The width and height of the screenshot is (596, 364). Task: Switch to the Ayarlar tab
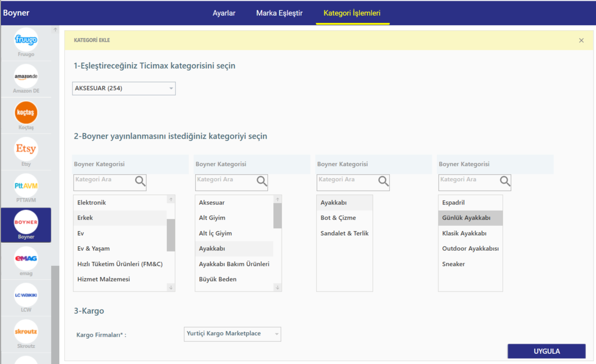coord(224,13)
